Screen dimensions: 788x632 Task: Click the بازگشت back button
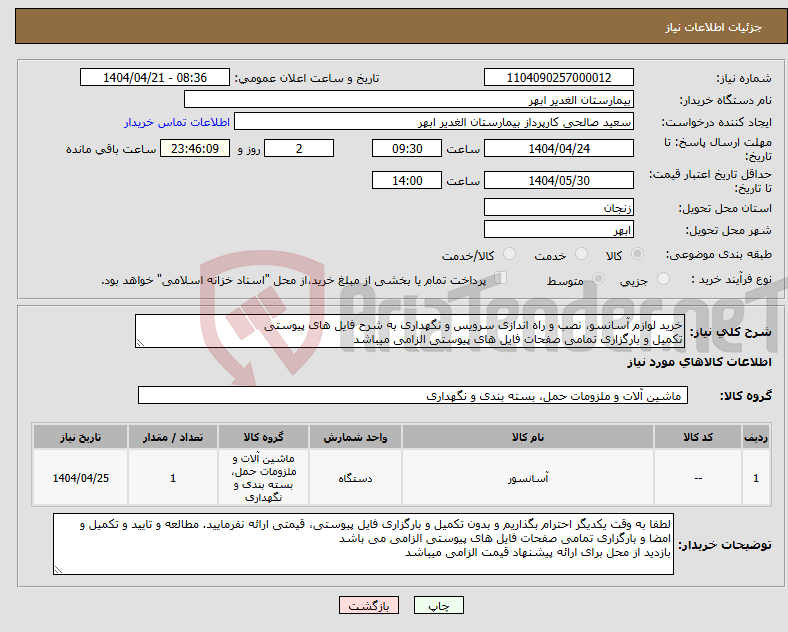tap(369, 605)
